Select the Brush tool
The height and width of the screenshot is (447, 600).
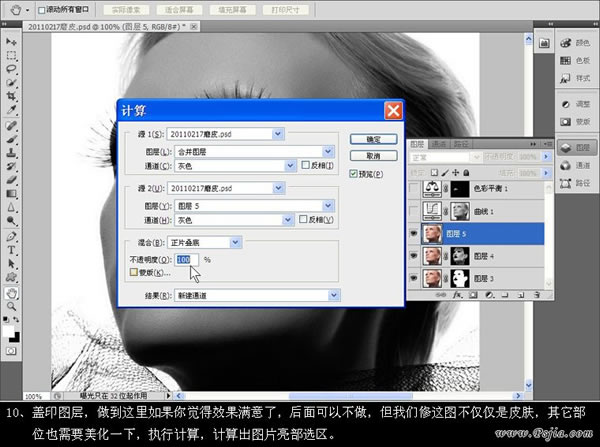tap(11, 139)
